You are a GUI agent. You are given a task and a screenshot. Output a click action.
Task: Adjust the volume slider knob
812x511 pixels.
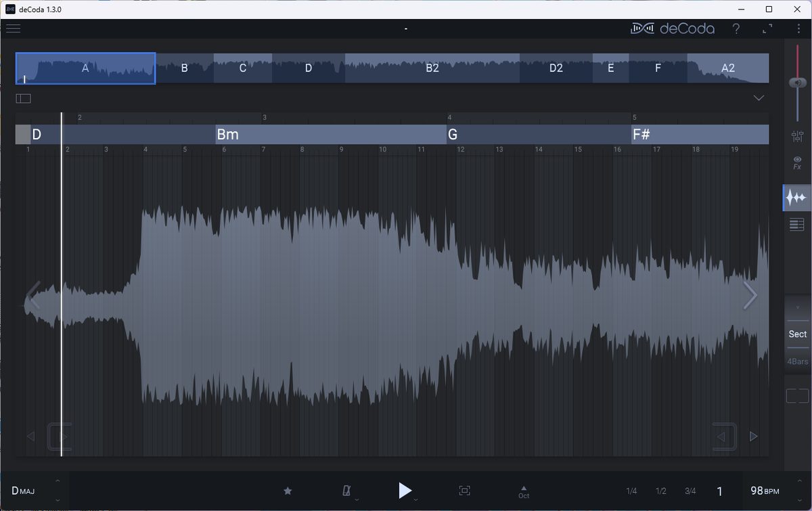click(797, 82)
